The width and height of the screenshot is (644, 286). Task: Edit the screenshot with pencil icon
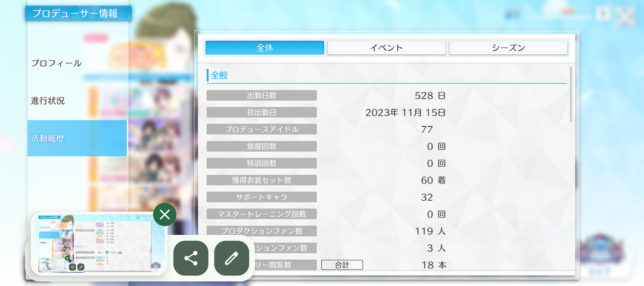coord(232,258)
